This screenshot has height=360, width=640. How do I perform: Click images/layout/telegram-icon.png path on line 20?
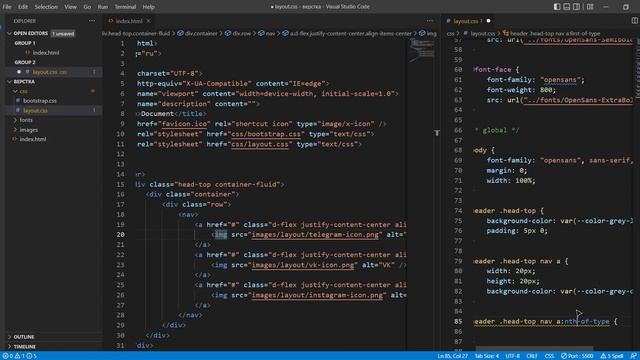[x=315, y=235]
